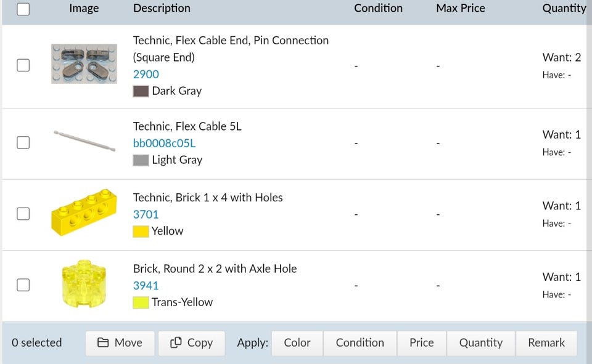Toggle the select-all checkbox in header
The height and width of the screenshot is (364, 592).
click(x=23, y=9)
